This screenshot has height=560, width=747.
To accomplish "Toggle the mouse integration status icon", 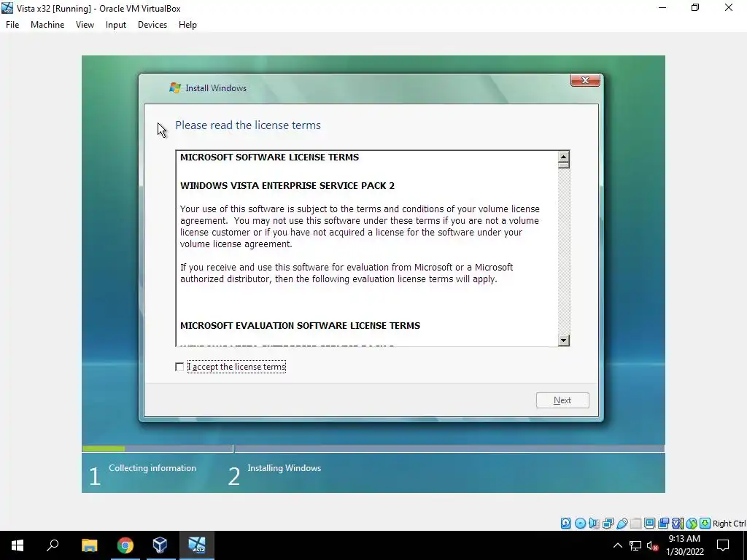I will 692,524.
